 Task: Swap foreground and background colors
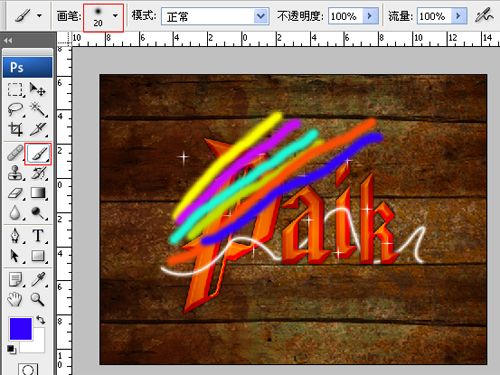(x=41, y=320)
